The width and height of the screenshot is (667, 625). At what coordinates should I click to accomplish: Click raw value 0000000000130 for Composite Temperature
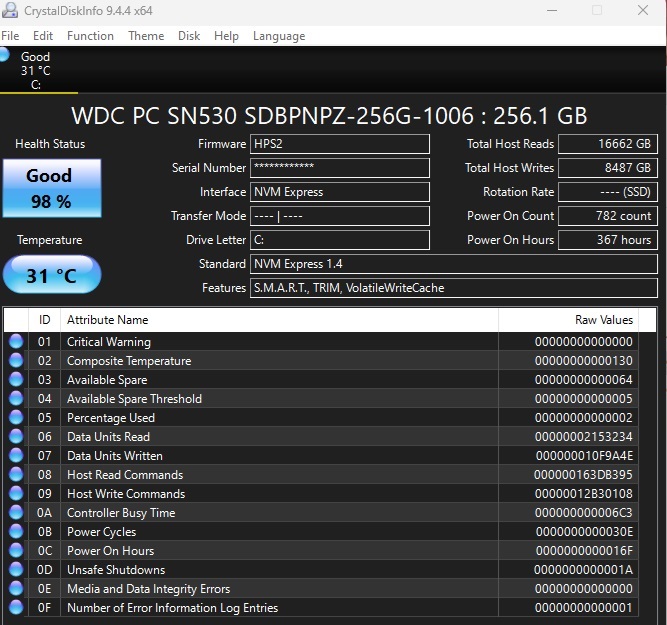click(583, 361)
